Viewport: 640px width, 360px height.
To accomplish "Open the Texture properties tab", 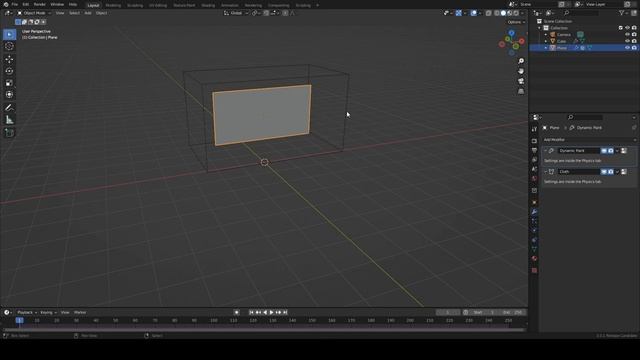I will (x=534, y=270).
